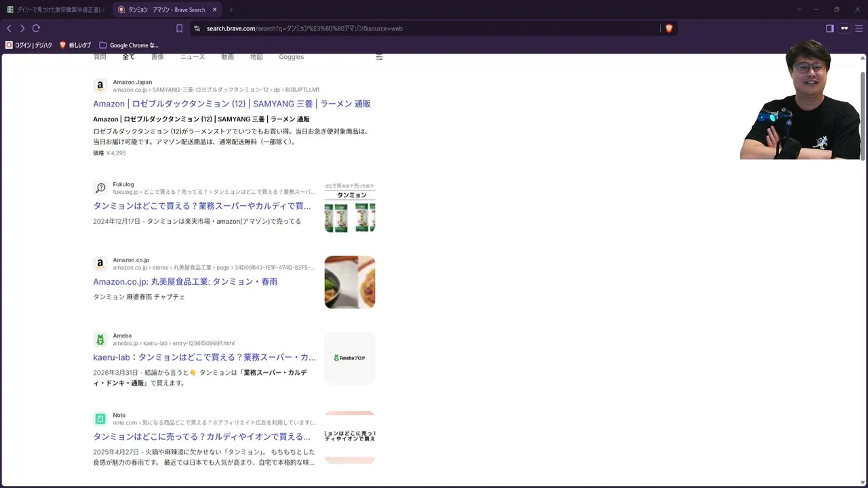
Task: Go forward to the next page
Action: pyautogui.click(x=22, y=28)
